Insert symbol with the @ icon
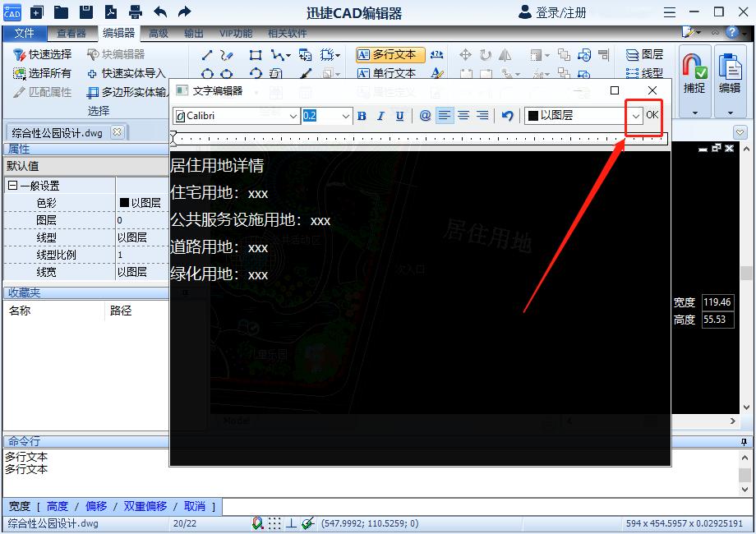 coord(425,116)
